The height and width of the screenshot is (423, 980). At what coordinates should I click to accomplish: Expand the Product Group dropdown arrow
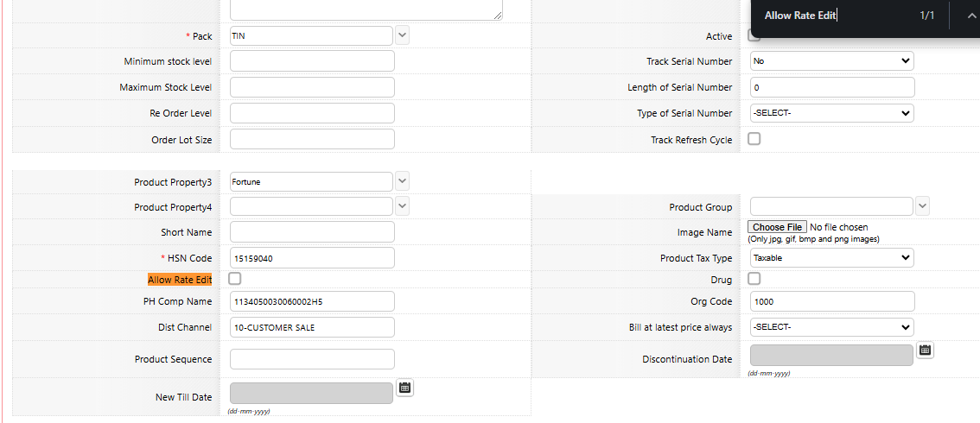922,205
